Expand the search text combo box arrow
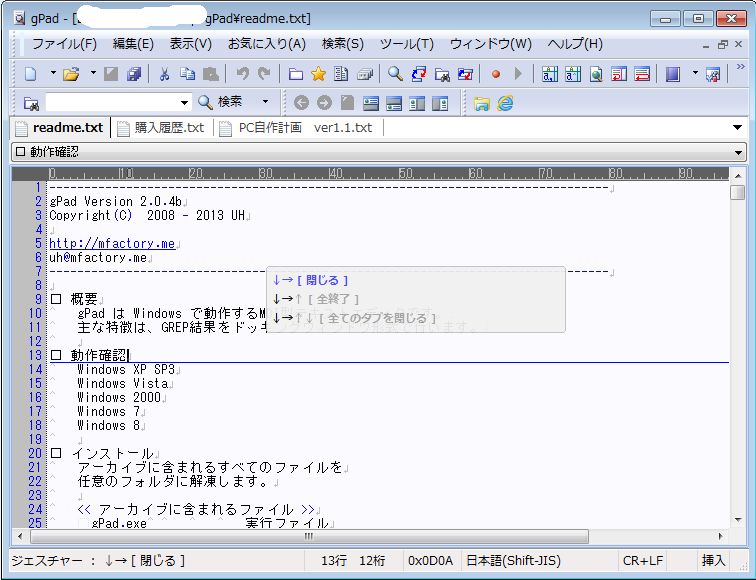Image resolution: width=756 pixels, height=580 pixels. [x=184, y=102]
